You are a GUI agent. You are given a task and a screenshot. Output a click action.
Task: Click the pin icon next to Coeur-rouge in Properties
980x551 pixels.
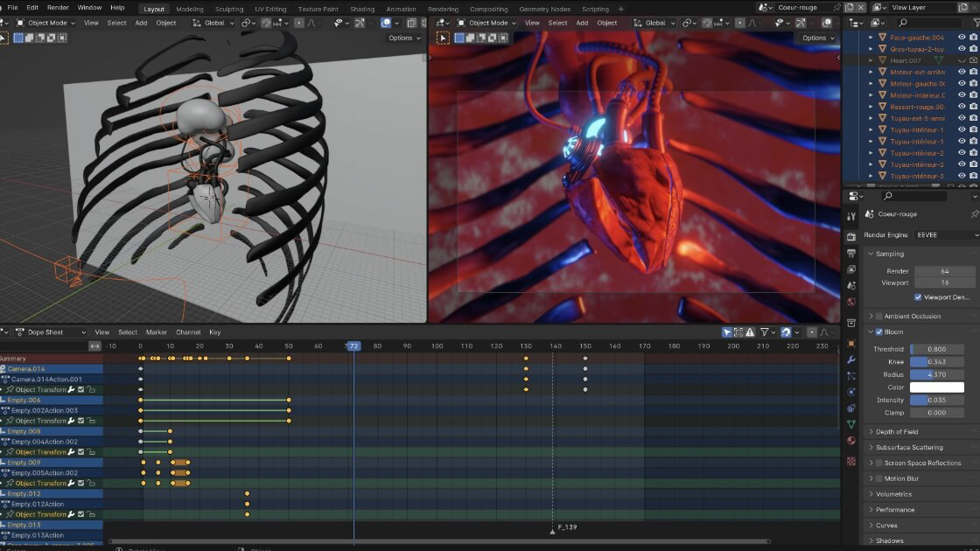tap(974, 214)
